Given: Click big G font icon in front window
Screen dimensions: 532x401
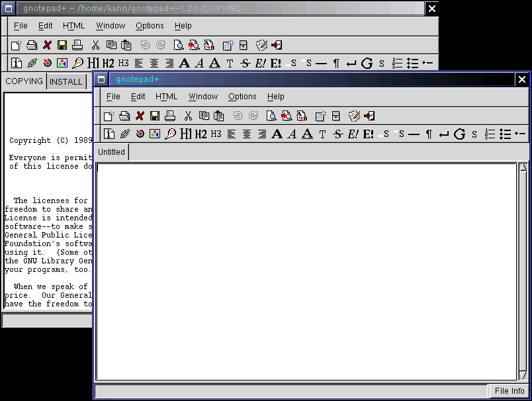Looking at the screenshot, I should point(459,134).
